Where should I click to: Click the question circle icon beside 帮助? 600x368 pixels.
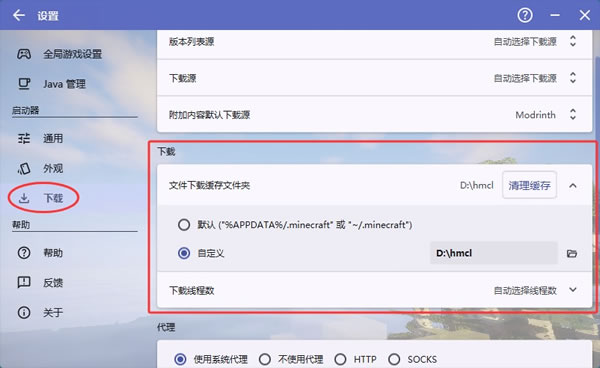pyautogui.click(x=24, y=253)
